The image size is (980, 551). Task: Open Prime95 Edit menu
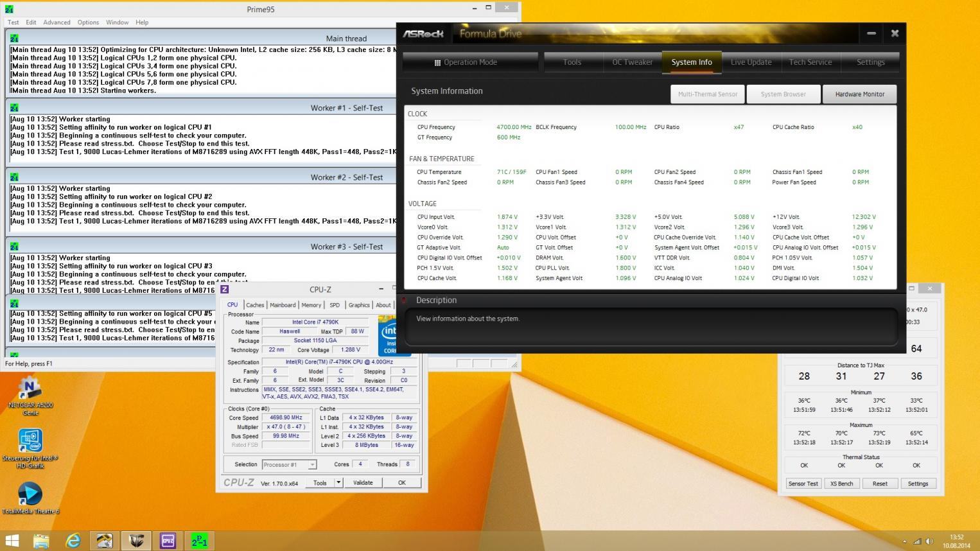pyautogui.click(x=31, y=22)
